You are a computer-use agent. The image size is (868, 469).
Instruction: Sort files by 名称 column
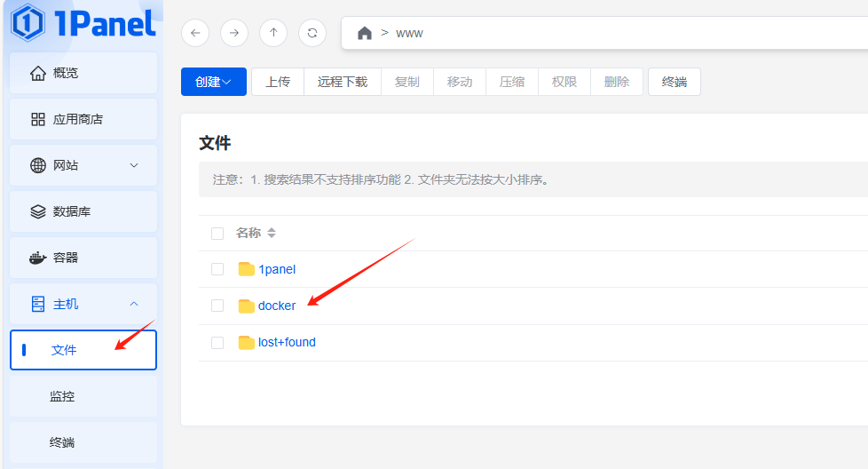tap(272, 233)
